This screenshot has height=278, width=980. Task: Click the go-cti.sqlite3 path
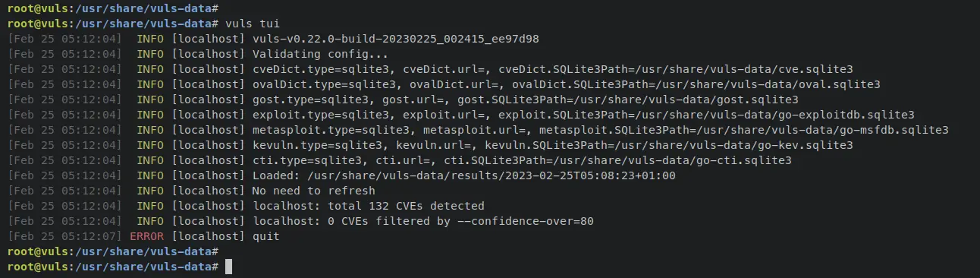672,160
